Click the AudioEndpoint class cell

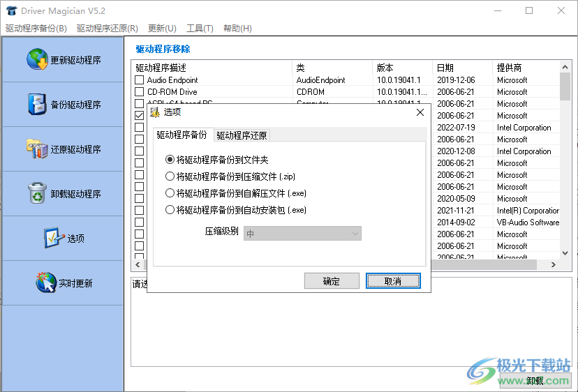(x=320, y=80)
